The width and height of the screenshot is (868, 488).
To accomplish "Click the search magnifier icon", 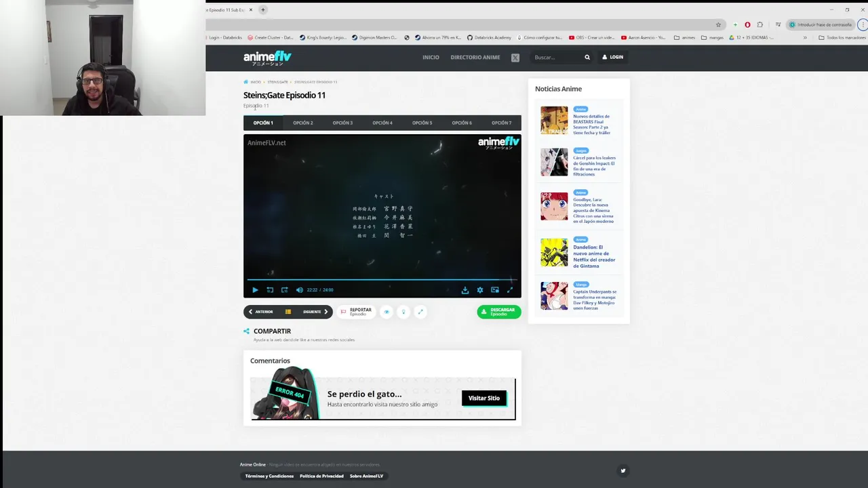I will pyautogui.click(x=587, y=58).
